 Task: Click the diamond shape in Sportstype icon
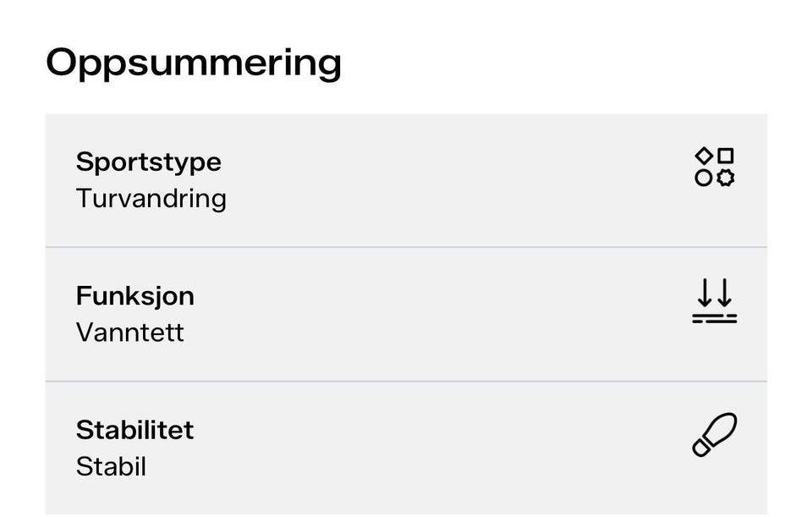point(704,156)
